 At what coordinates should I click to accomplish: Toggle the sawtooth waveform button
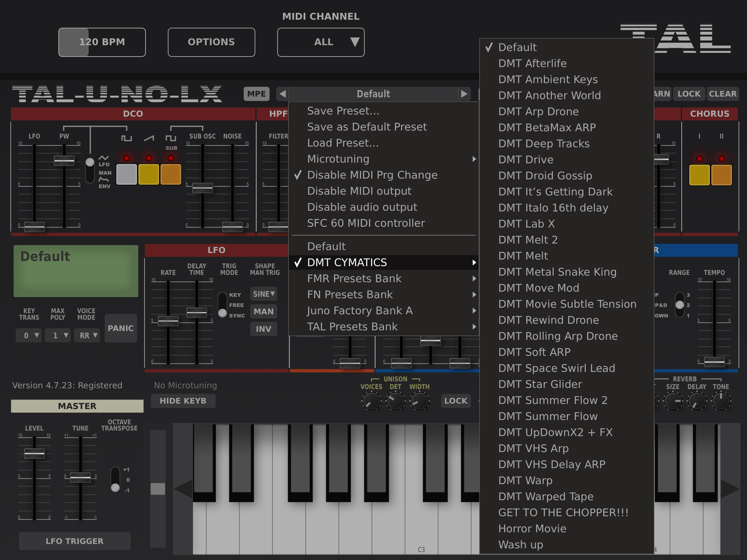[148, 174]
